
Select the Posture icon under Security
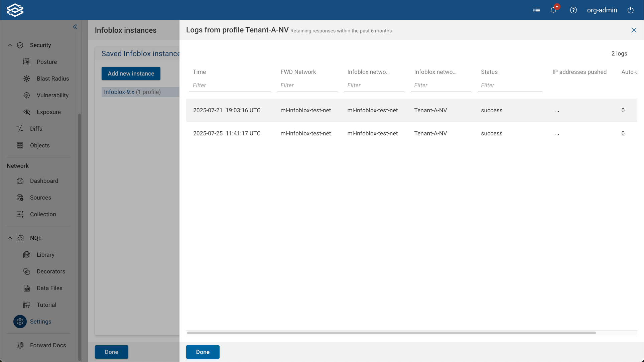coord(27,62)
